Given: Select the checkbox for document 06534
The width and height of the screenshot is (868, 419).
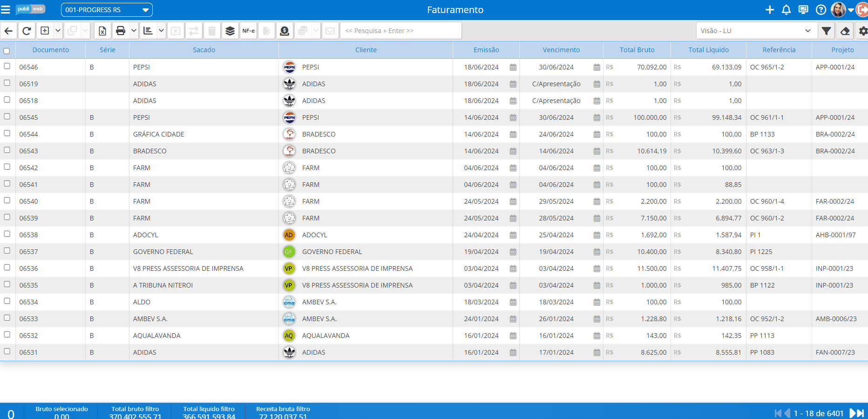Looking at the screenshot, I should (7, 301).
